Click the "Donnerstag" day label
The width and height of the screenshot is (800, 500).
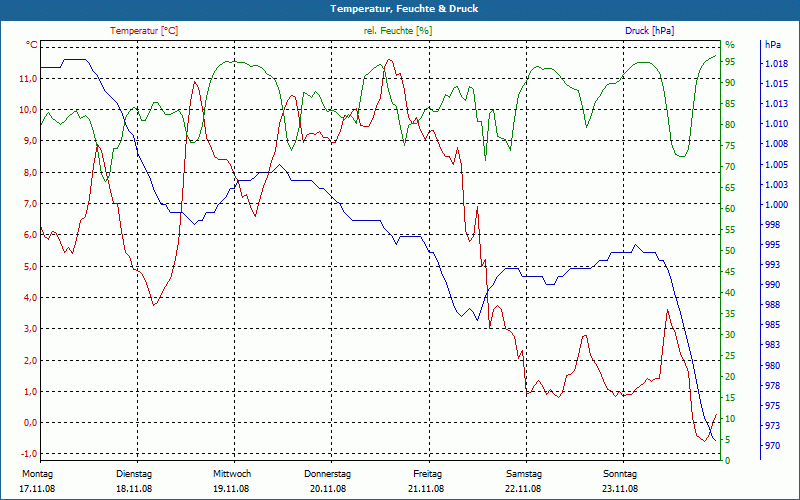point(328,474)
